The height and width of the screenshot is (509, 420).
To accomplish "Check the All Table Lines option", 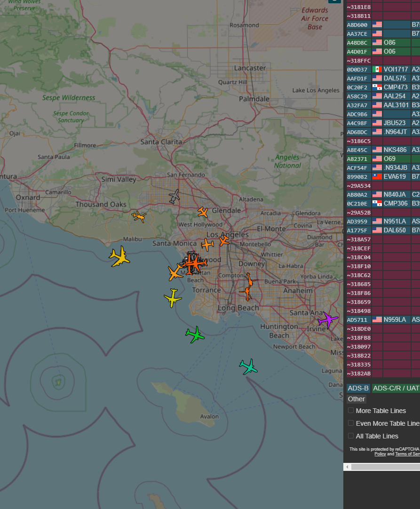I will (x=350, y=436).
